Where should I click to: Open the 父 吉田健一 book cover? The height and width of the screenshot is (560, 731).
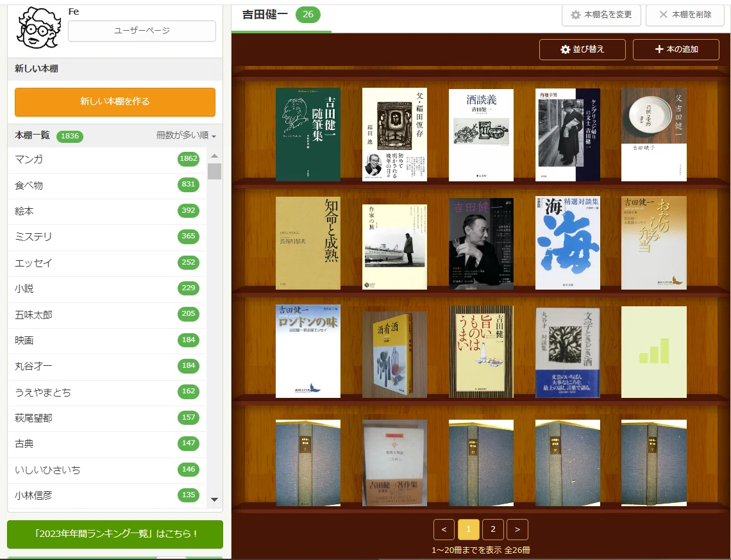click(x=654, y=134)
